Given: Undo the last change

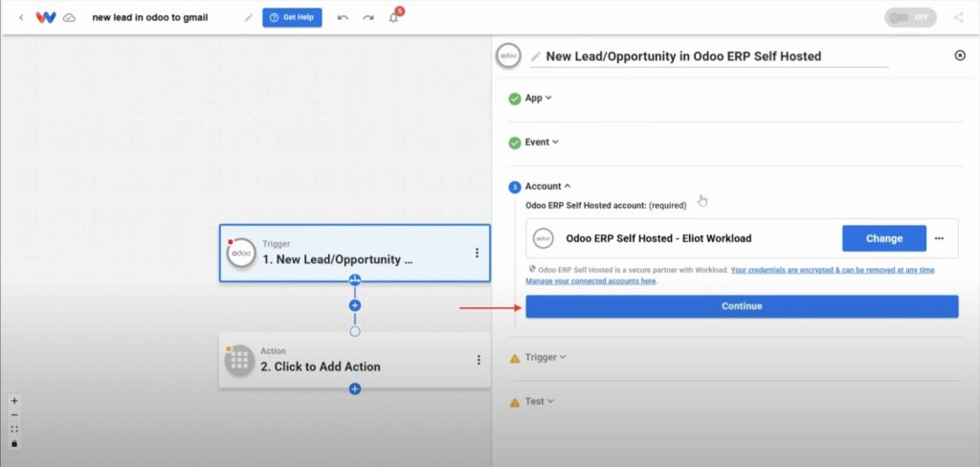Looking at the screenshot, I should coord(343,17).
